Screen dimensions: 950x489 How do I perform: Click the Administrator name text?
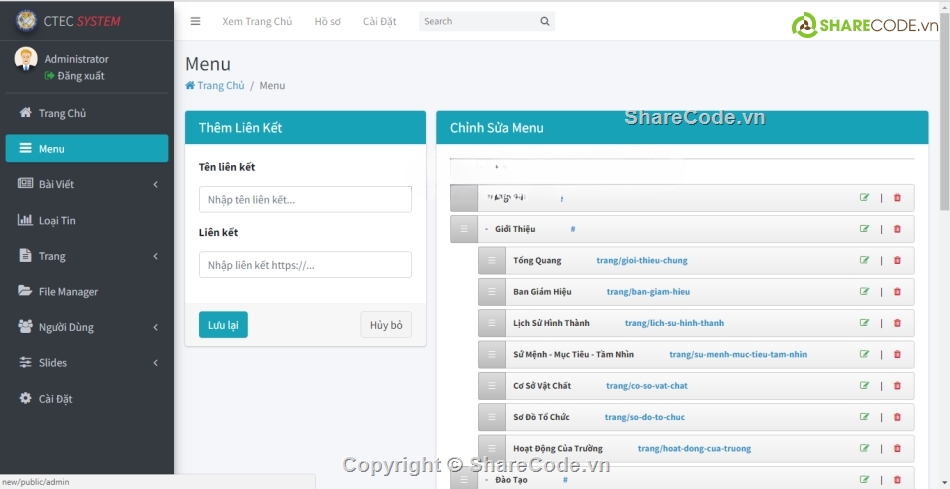point(76,59)
